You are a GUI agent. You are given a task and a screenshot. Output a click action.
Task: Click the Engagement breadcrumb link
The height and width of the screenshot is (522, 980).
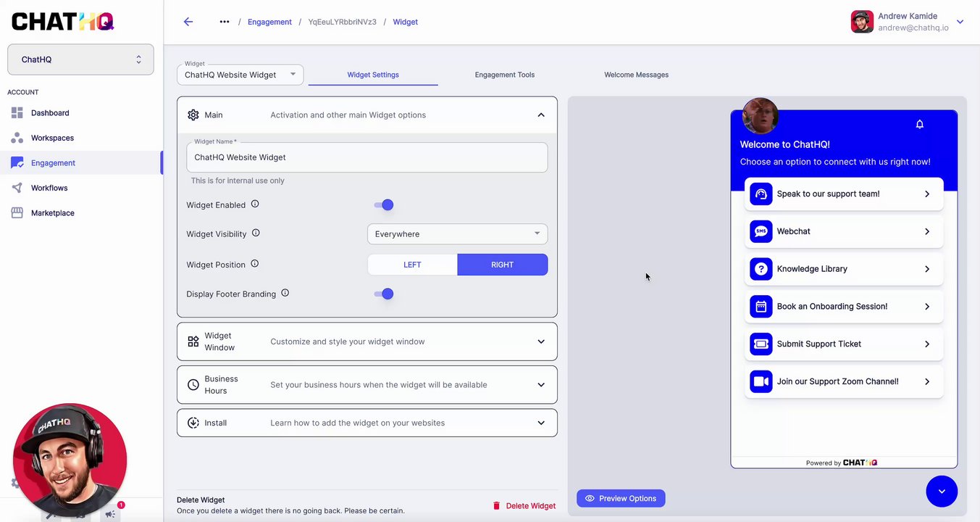point(269,22)
